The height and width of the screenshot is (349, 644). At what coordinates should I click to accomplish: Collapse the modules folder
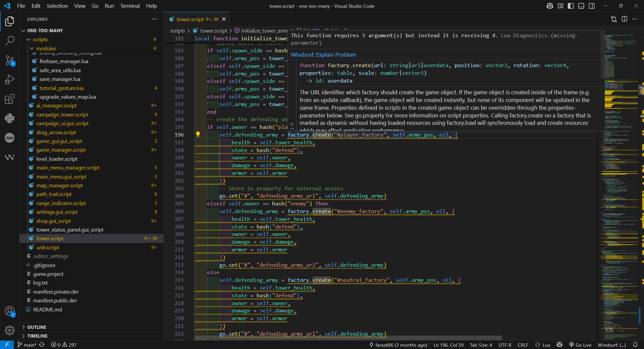click(x=46, y=48)
